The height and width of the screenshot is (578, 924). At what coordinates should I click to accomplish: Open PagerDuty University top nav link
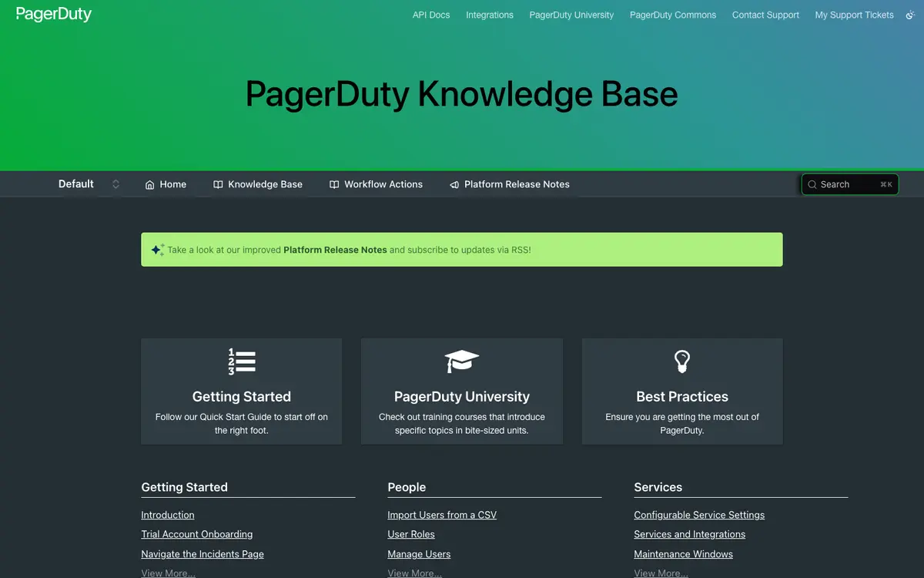[x=572, y=15]
